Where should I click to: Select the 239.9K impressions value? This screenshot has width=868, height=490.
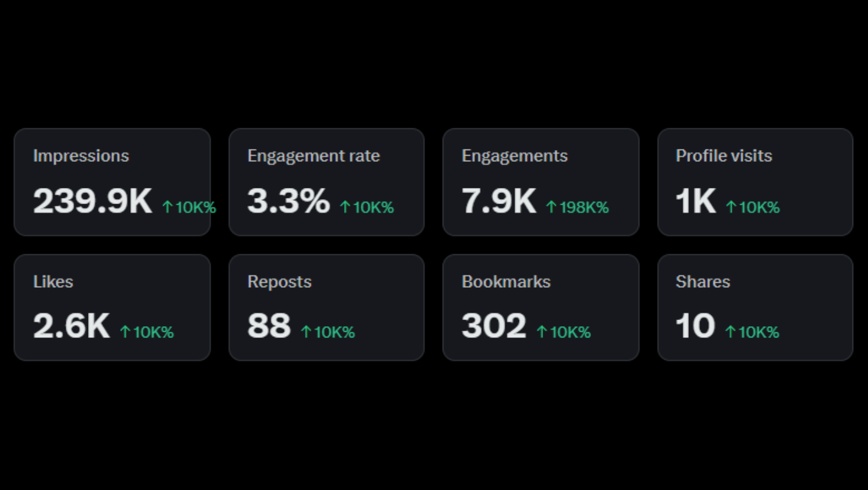[92, 201]
